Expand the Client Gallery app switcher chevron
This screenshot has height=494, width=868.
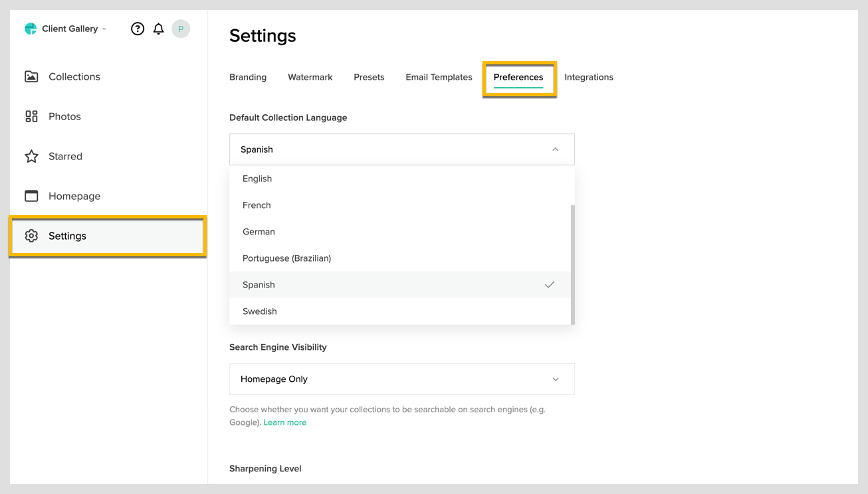(x=104, y=29)
